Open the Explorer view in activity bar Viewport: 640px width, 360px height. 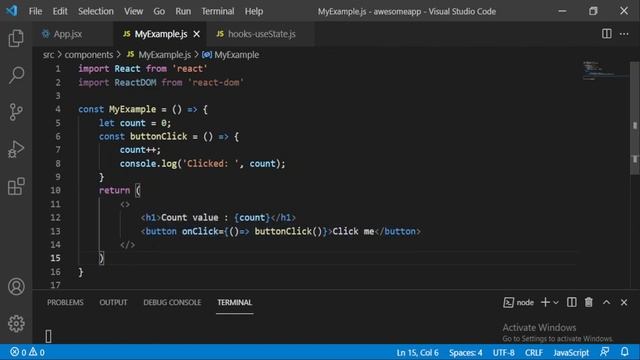[x=16, y=38]
